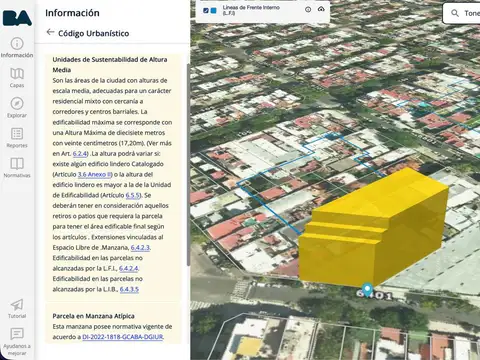The height and width of the screenshot is (360, 480).
Task: Open the Información sidebar section
Action: coord(17,48)
